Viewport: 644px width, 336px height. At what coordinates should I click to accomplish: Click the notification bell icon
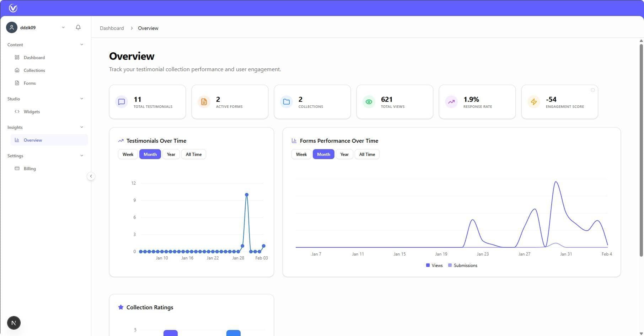[78, 27]
